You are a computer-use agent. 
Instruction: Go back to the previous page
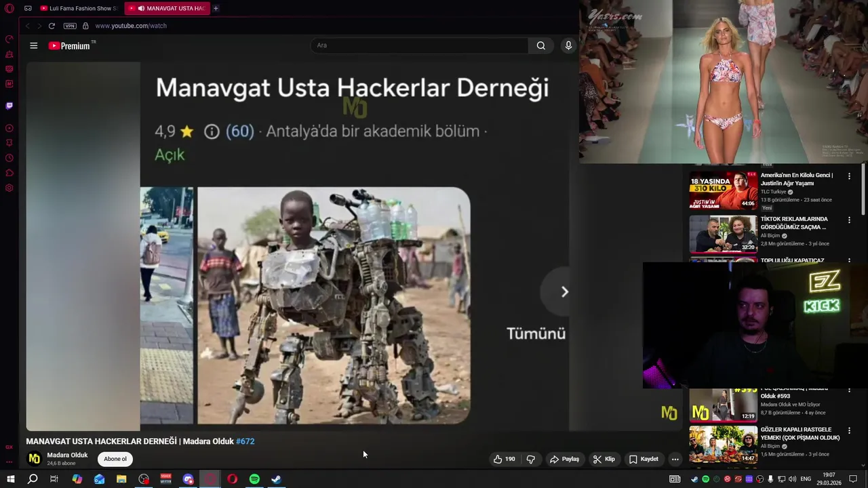[28, 26]
